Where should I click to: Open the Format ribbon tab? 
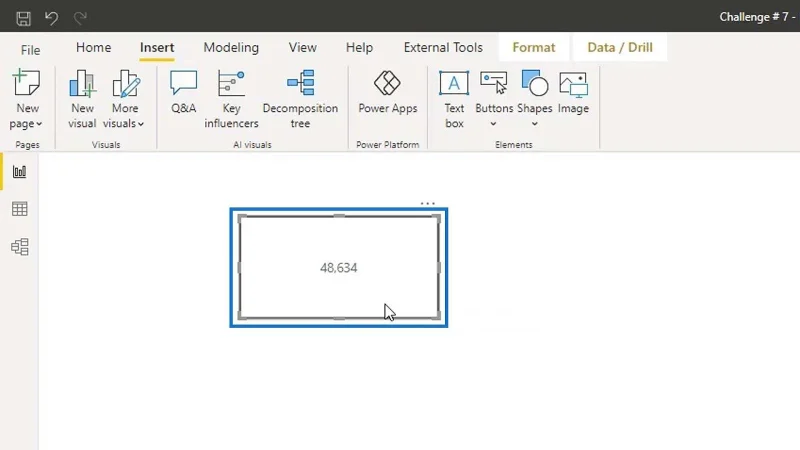click(534, 47)
